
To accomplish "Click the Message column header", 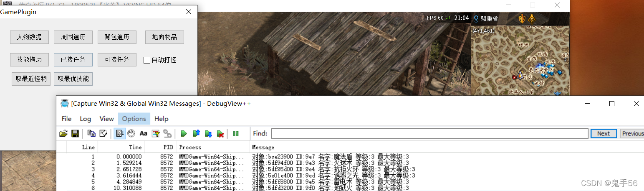I will (447, 147).
